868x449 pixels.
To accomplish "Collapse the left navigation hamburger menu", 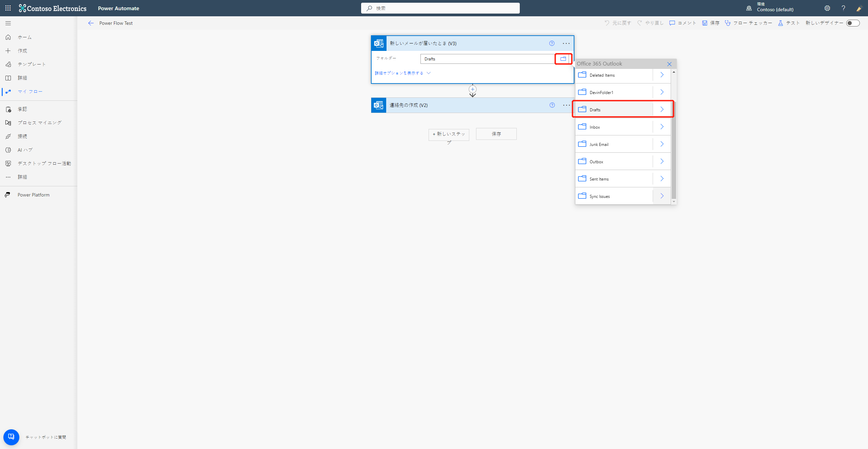I will 8,23.
